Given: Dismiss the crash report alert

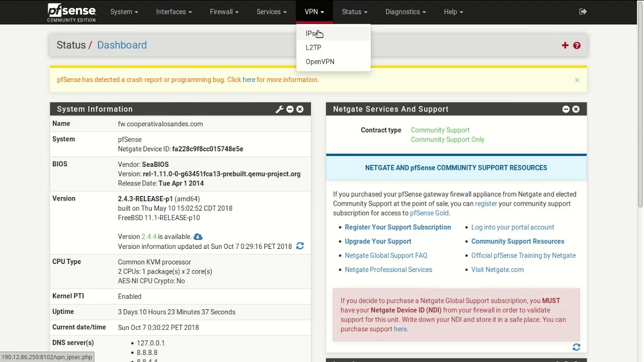Looking at the screenshot, I should (577, 80).
